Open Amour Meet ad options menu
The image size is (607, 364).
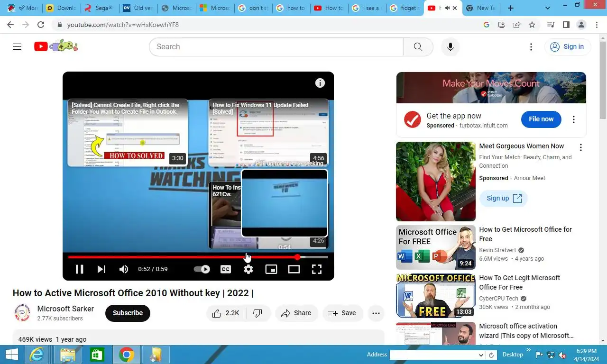[580, 147]
